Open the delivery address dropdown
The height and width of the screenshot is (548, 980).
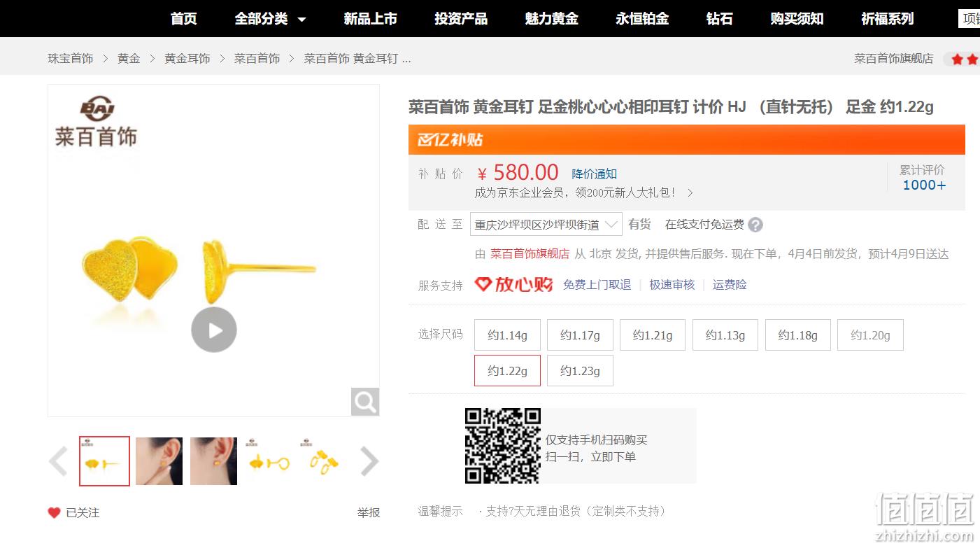click(546, 224)
